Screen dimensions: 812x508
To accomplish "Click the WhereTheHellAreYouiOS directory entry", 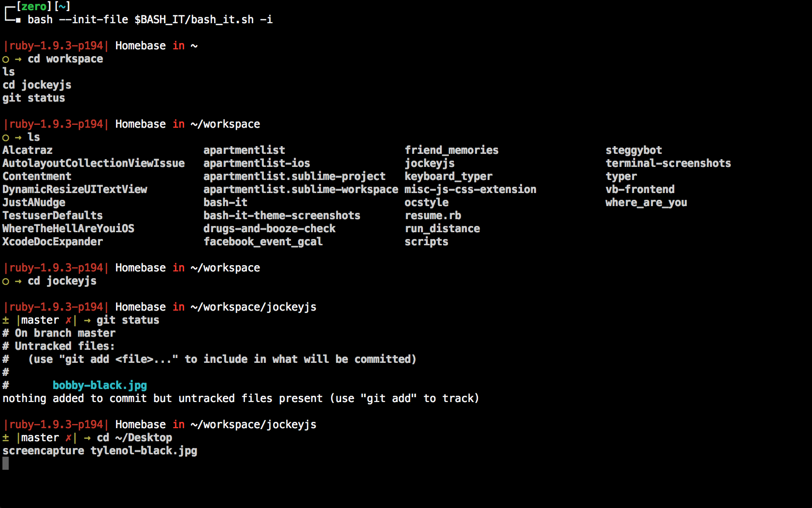I will [x=68, y=229].
